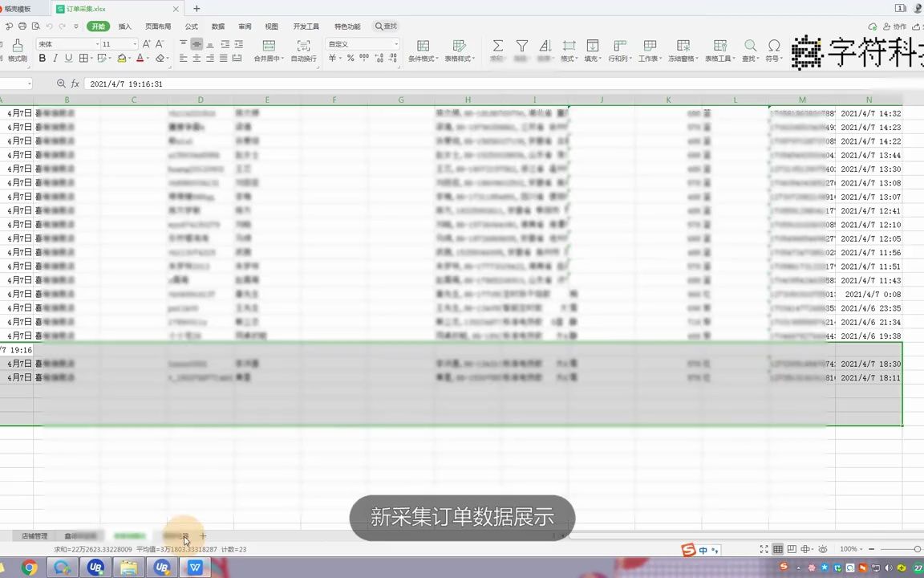Open the 数据 ribbon tab
The width and height of the screenshot is (924, 578).
tap(217, 26)
